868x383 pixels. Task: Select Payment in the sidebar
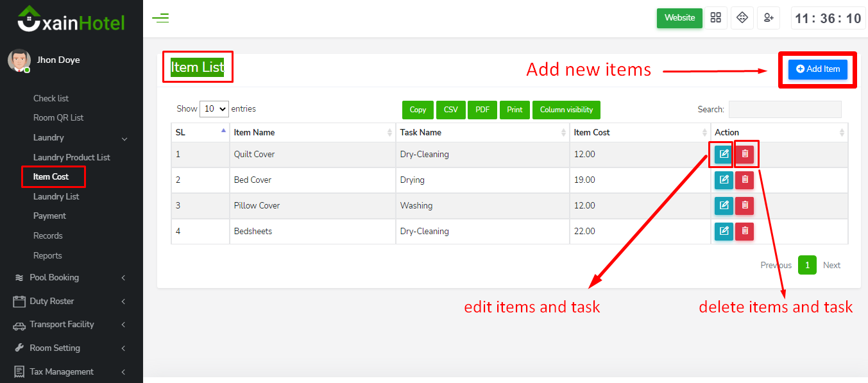(x=49, y=216)
